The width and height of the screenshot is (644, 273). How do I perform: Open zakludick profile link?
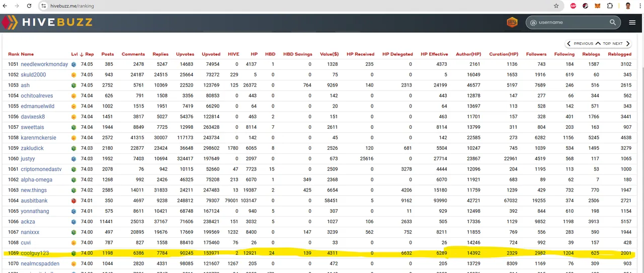tap(32, 148)
